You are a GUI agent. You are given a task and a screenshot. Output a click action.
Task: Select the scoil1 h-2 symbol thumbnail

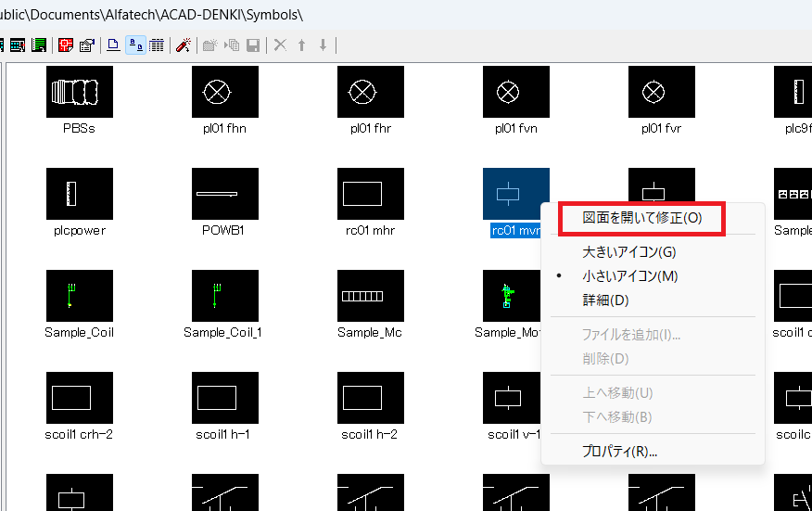370,398
